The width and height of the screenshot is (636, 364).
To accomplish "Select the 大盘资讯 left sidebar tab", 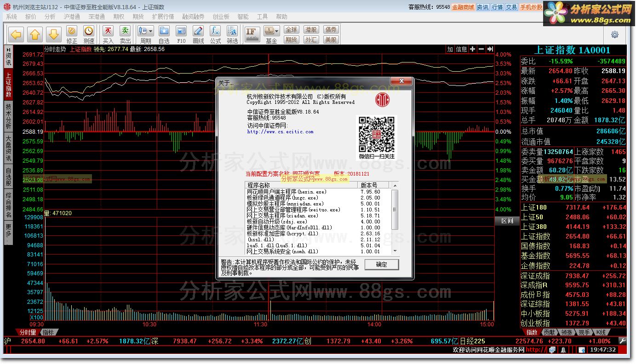I will click(x=8, y=148).
